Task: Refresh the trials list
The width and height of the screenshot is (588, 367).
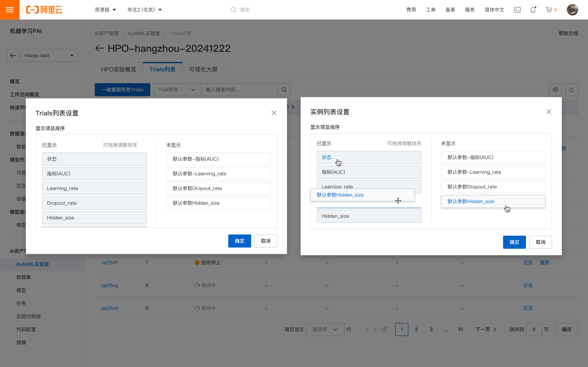Action: (571, 90)
